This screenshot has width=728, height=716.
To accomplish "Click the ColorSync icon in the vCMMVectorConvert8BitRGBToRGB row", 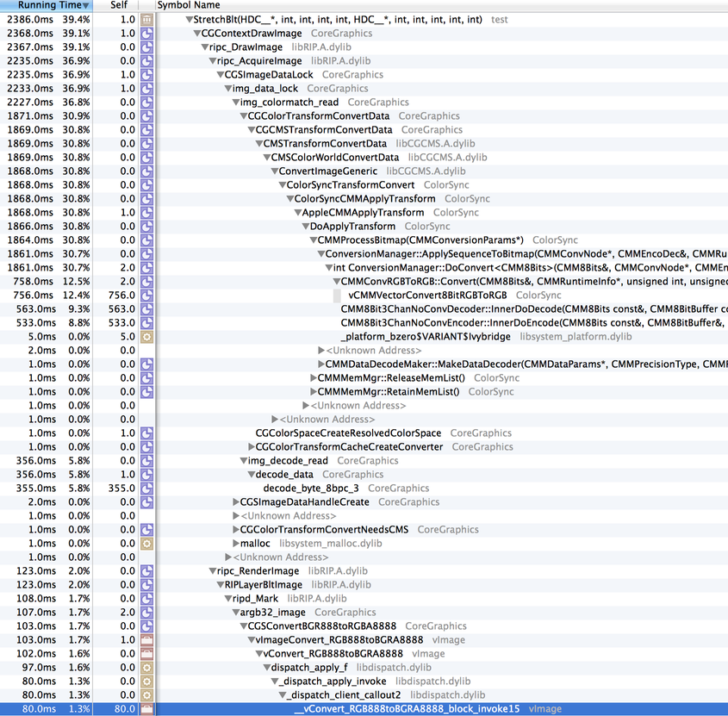I will tap(146, 296).
